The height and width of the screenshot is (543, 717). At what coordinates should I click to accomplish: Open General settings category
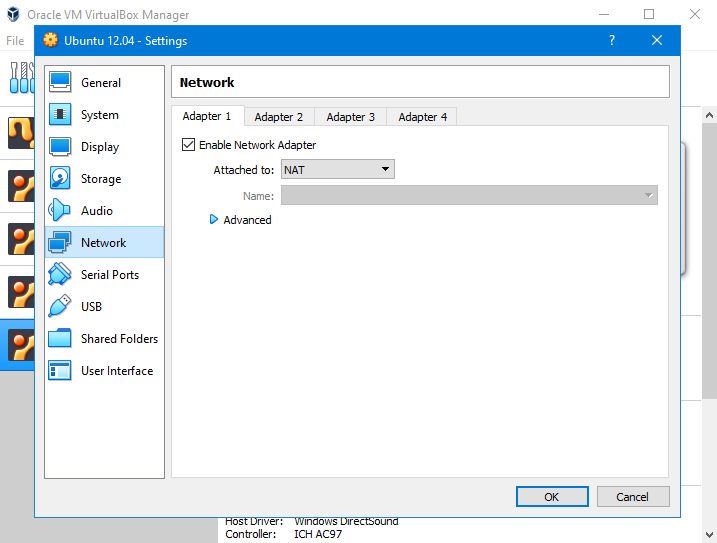click(105, 82)
